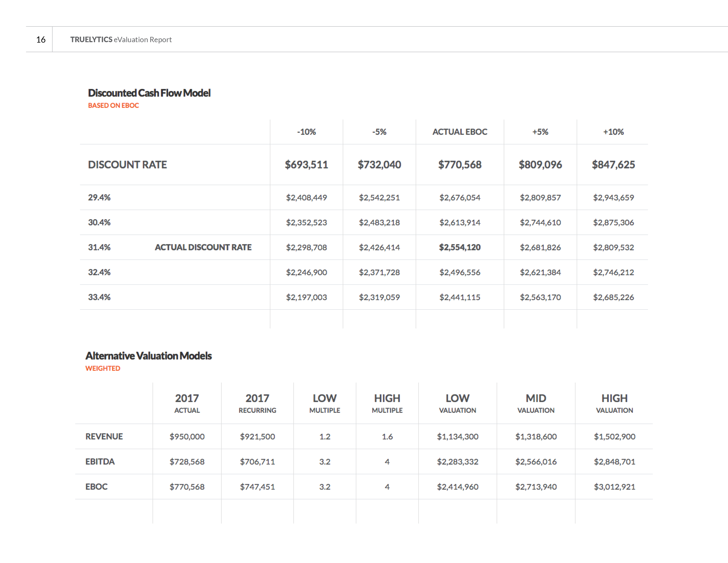Click the LOW VALUATION column header

[x=457, y=403]
